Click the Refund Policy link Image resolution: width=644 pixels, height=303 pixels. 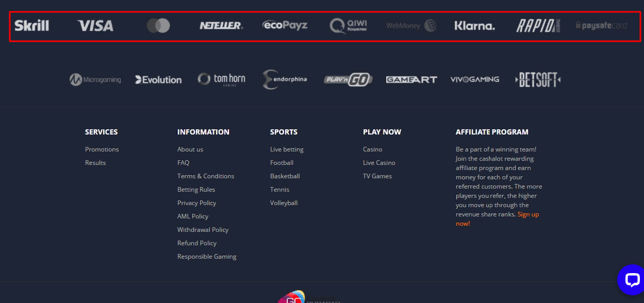[x=197, y=243]
